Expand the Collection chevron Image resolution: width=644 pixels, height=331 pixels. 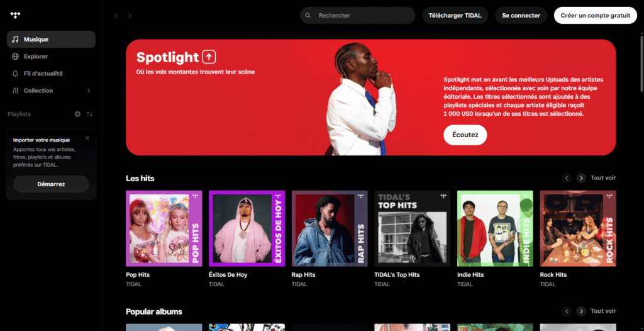tap(89, 91)
